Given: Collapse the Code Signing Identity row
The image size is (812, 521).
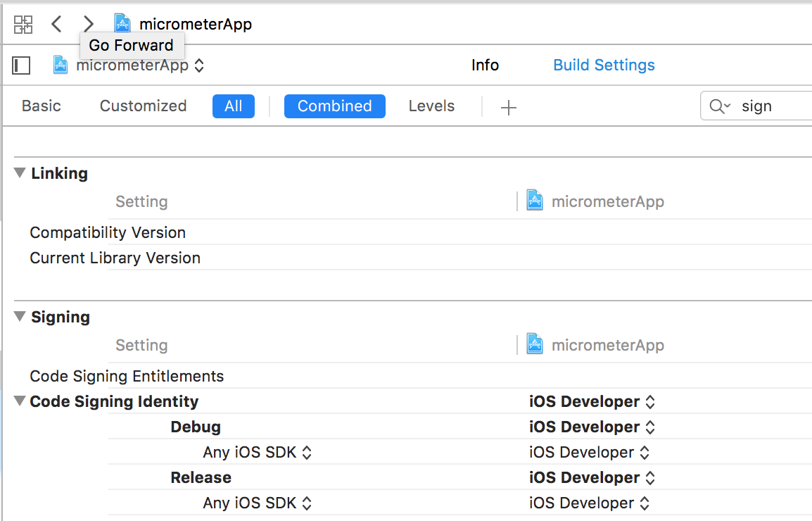Looking at the screenshot, I should tap(20, 401).
